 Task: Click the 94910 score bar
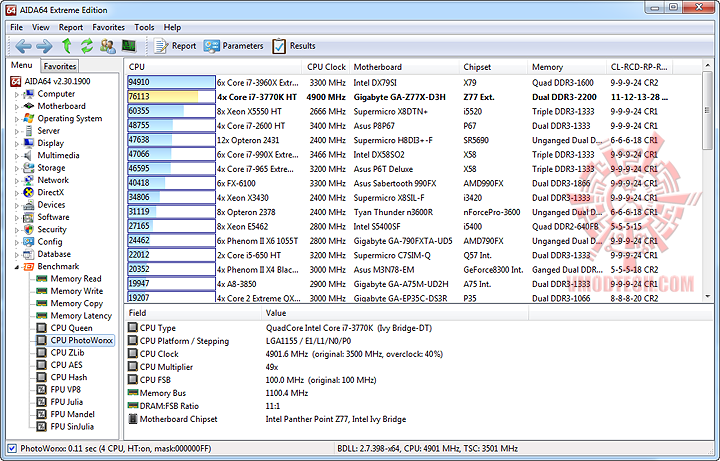click(171, 82)
